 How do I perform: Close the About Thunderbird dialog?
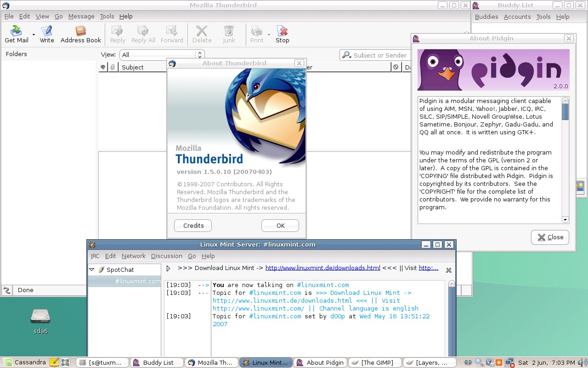[299, 63]
